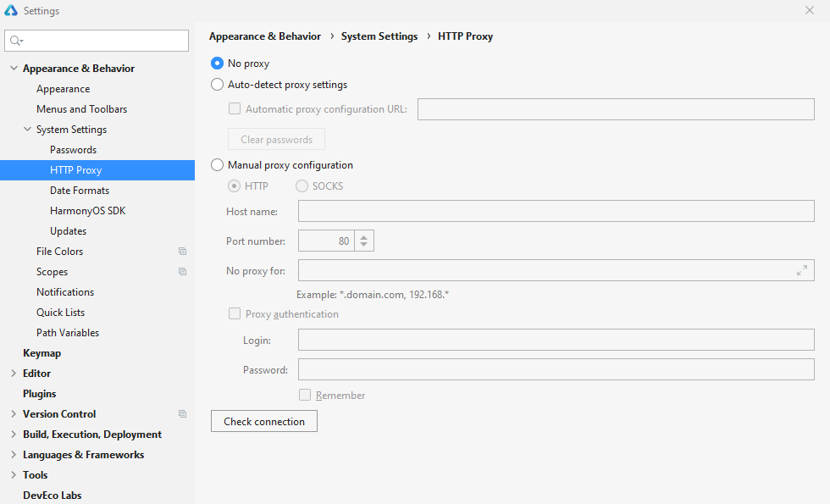Select the No proxy radio button
Screen dimensions: 830x504
tap(217, 64)
